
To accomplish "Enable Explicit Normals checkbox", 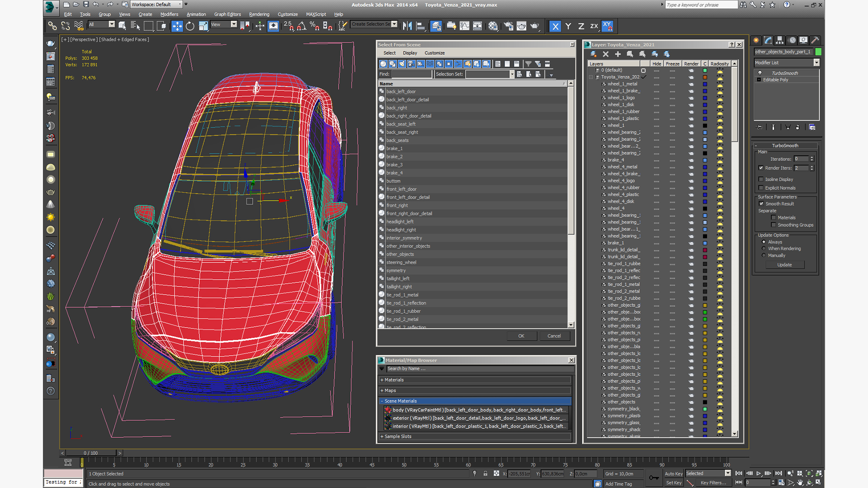I will pos(761,188).
